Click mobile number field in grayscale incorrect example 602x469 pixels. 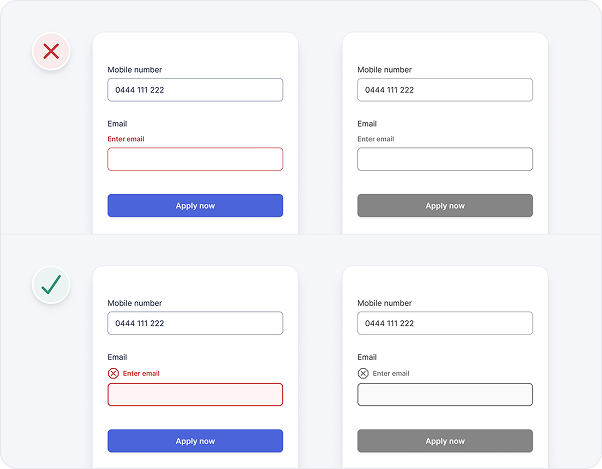click(445, 90)
